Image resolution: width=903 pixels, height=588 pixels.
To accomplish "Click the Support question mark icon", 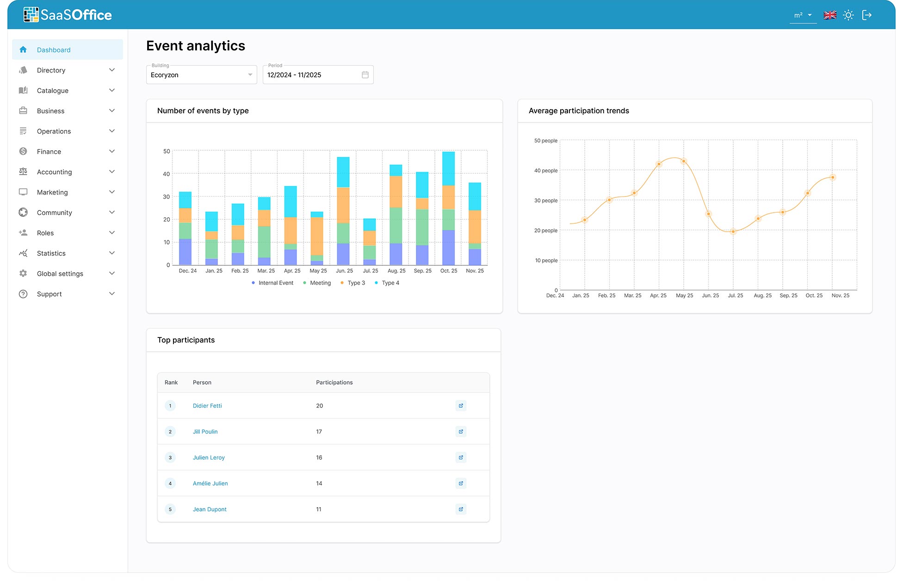I will 23,294.
